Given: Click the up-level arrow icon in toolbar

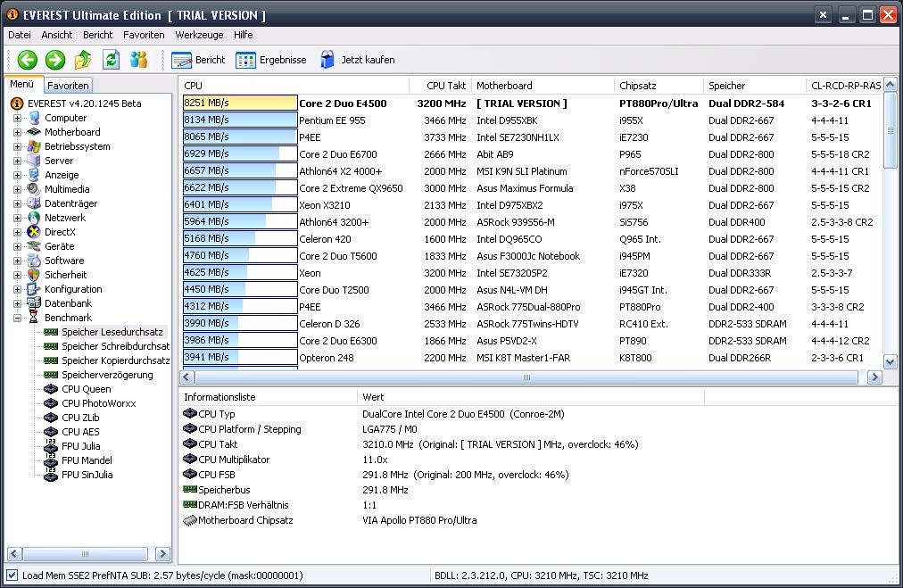Looking at the screenshot, I should pos(83,59).
